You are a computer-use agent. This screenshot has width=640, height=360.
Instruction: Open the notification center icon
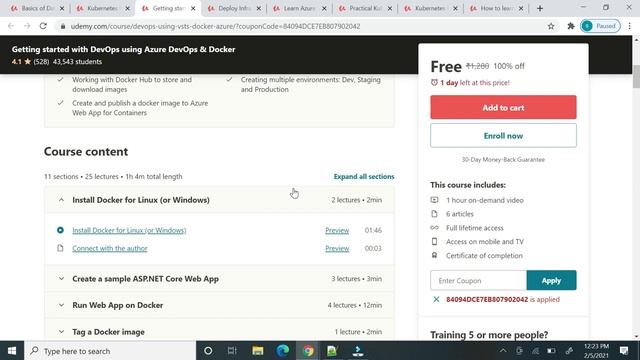(624, 351)
